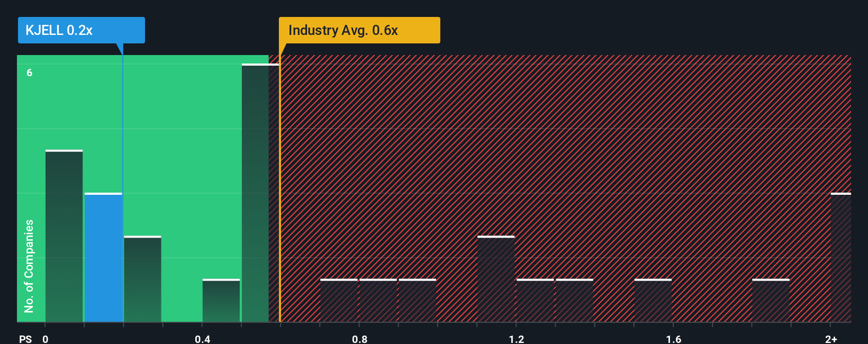The width and height of the screenshot is (868, 344).
Task: Select the blue highlighted KJELL histogram bar
Action: 103,258
